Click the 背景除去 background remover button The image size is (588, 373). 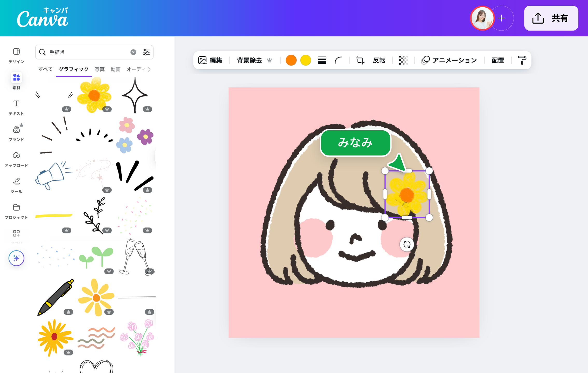tap(254, 60)
